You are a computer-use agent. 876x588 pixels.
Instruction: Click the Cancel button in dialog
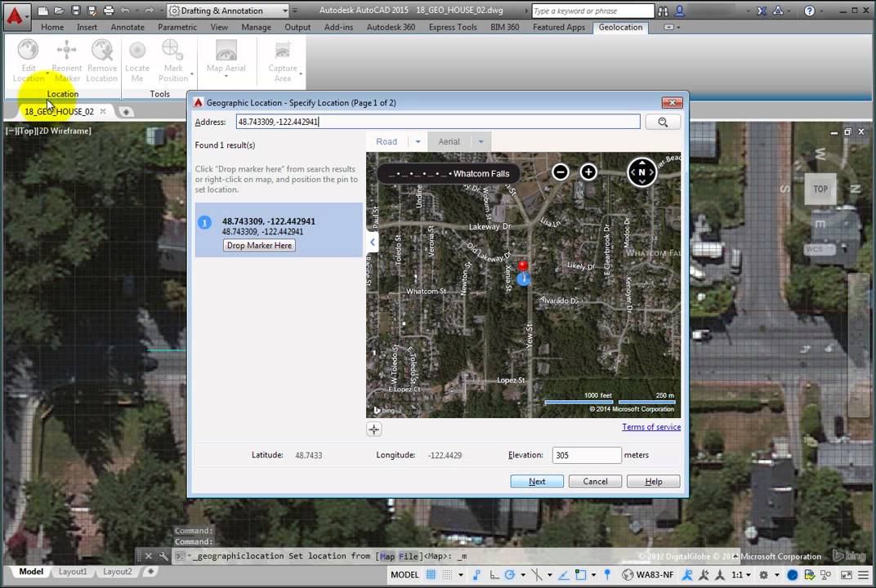(x=595, y=481)
